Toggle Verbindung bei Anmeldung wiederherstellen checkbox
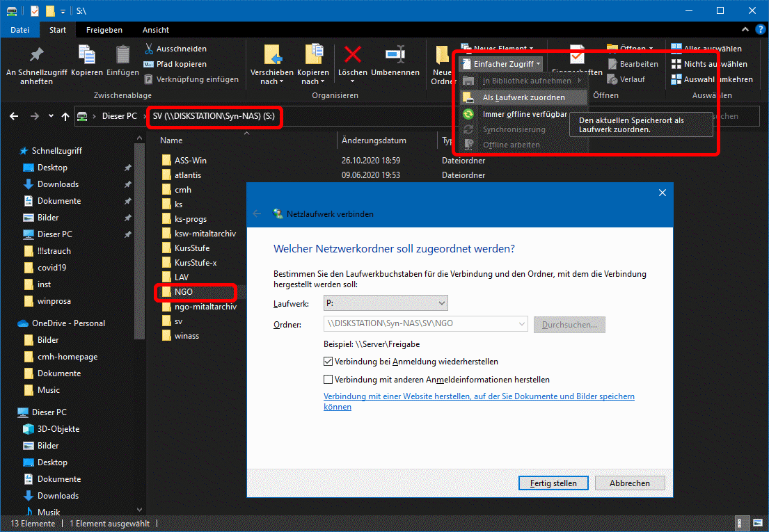Image resolution: width=769 pixels, height=532 pixels. (328, 362)
